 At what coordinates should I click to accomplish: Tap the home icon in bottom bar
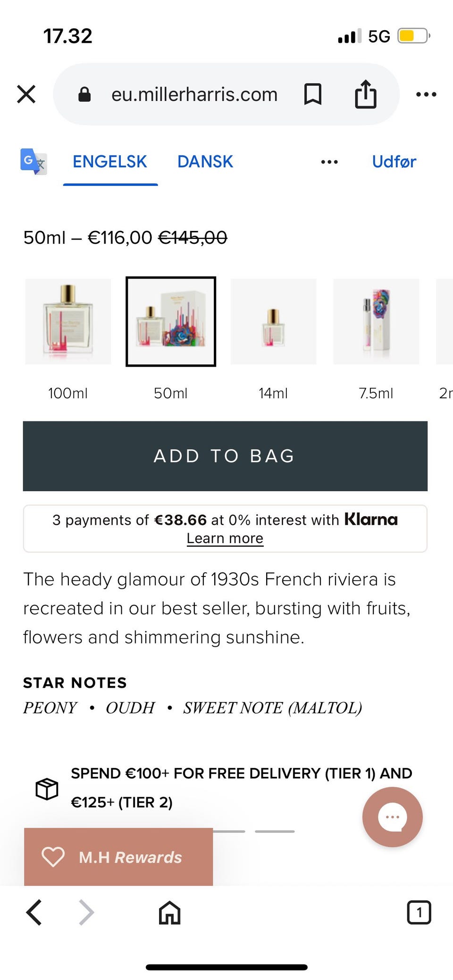pyautogui.click(x=169, y=913)
